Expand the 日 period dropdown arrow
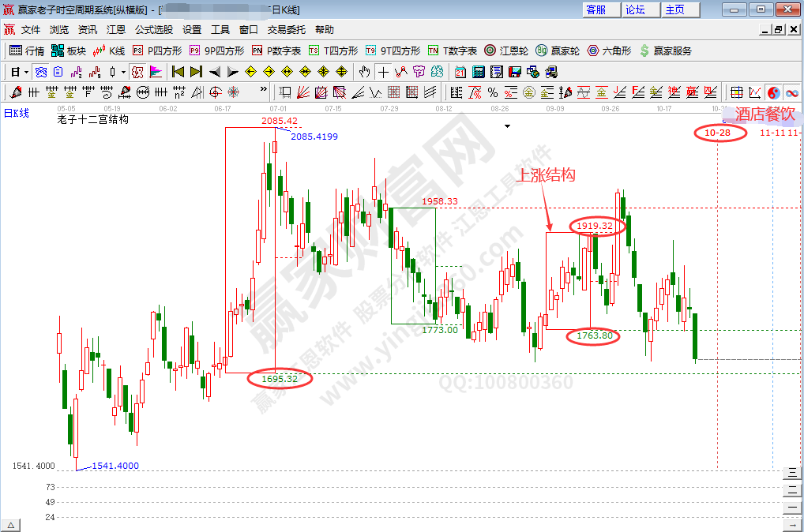This screenshot has width=804, height=532. 26,72
